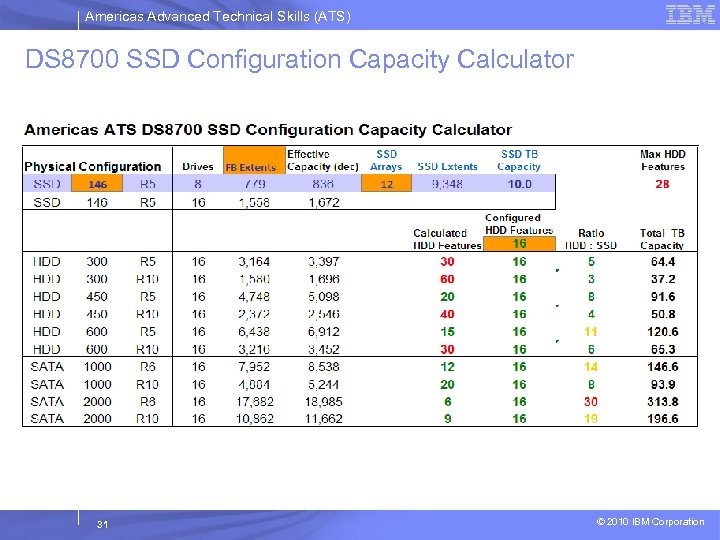Click the Total TB Capacity value '50.8'
720x540 pixels.
click(663, 314)
